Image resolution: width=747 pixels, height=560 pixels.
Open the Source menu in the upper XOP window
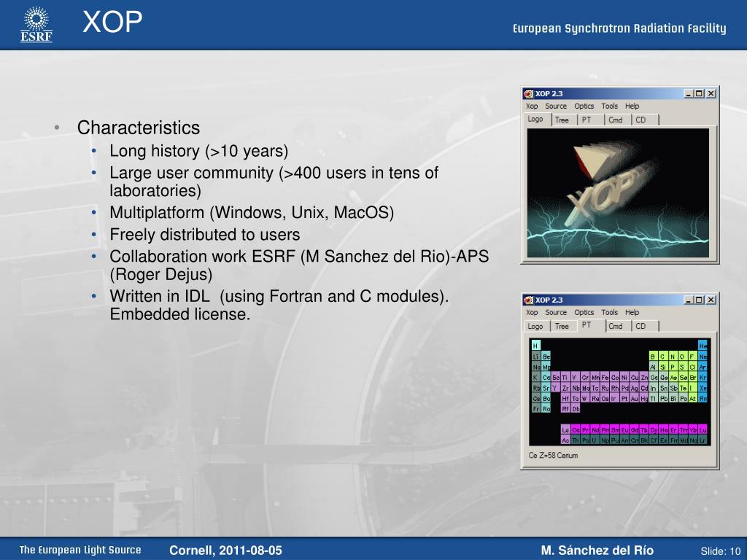[x=556, y=106]
